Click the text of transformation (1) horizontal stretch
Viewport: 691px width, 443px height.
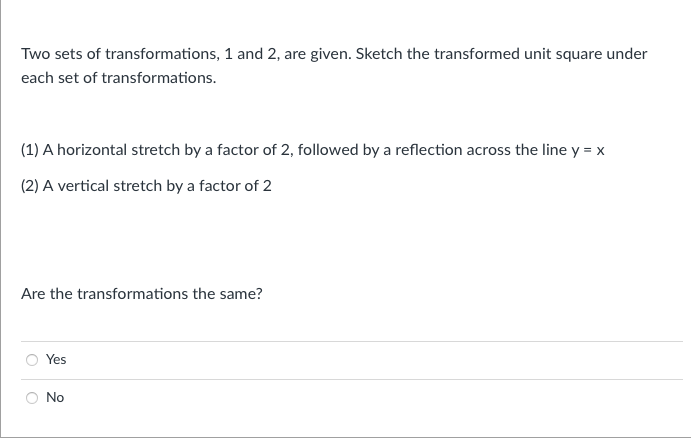pos(312,150)
